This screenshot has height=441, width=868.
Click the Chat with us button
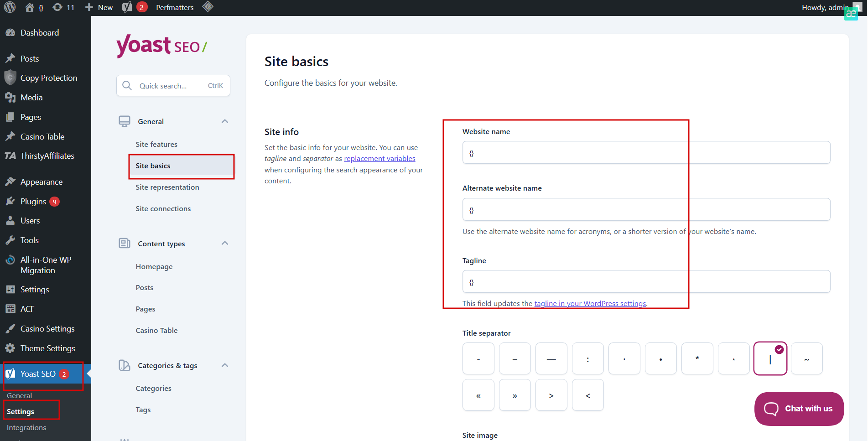(799, 409)
